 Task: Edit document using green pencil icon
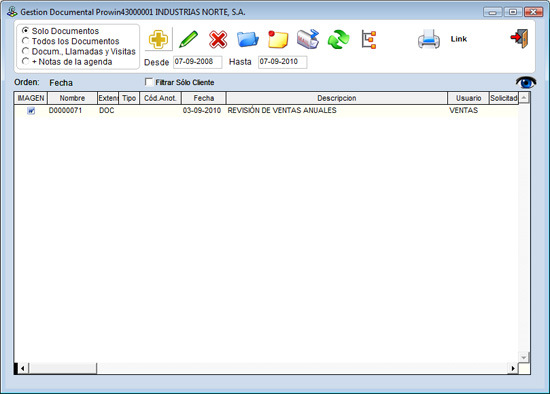point(188,39)
